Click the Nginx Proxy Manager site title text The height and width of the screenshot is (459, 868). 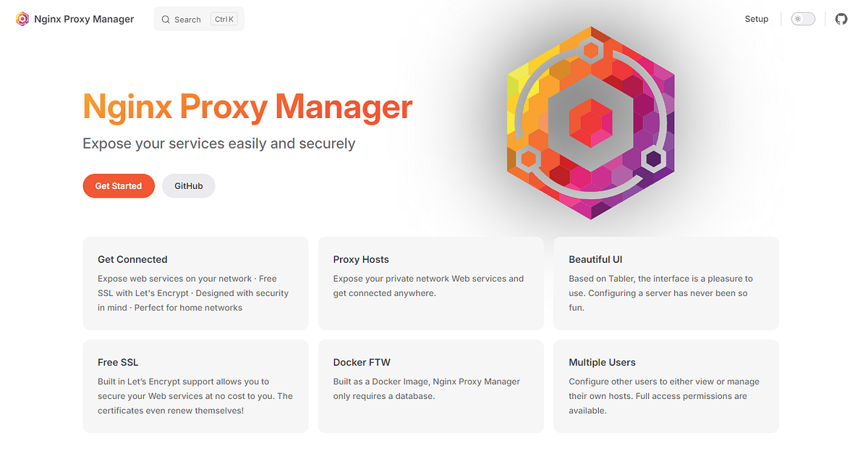84,19
